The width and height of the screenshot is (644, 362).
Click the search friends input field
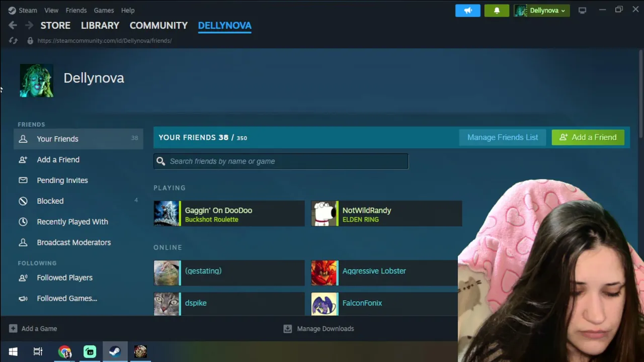(281, 161)
